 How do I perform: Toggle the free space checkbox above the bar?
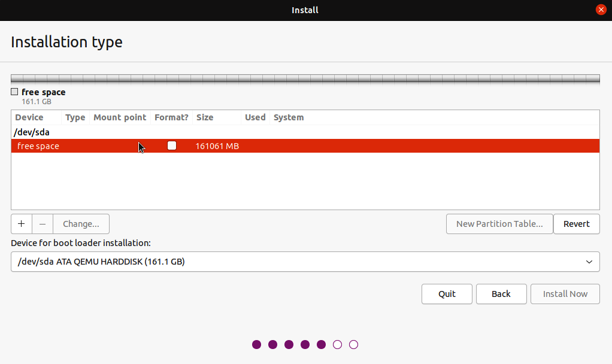tap(14, 92)
